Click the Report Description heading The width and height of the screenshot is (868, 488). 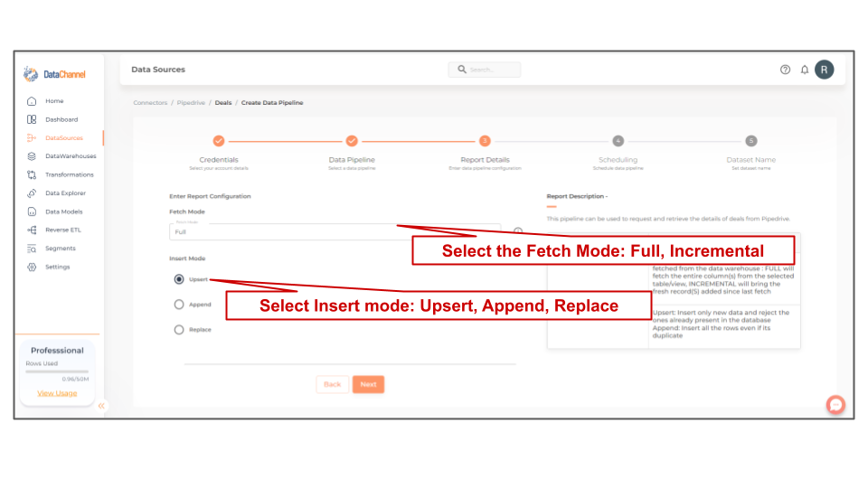click(577, 196)
